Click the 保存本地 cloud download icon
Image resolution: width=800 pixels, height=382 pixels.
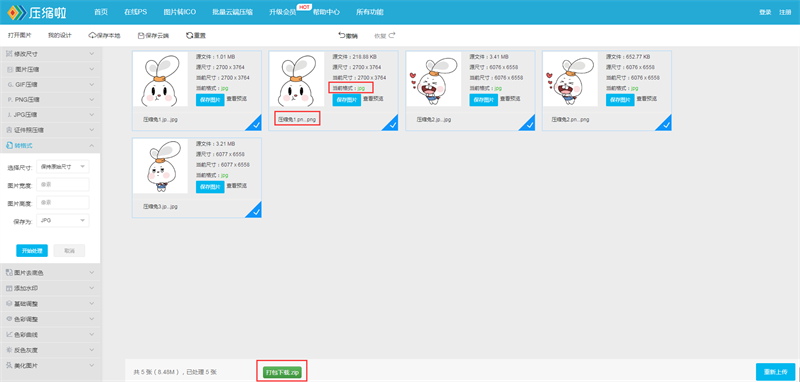[92, 36]
